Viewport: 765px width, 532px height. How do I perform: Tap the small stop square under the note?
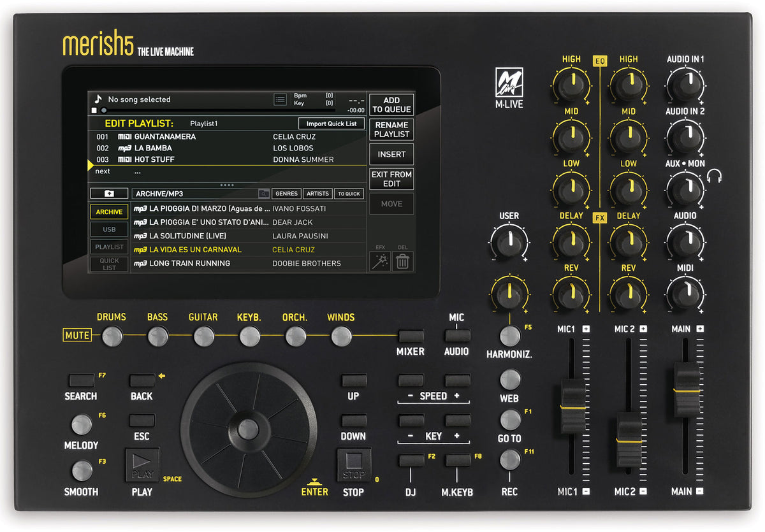[x=94, y=110]
